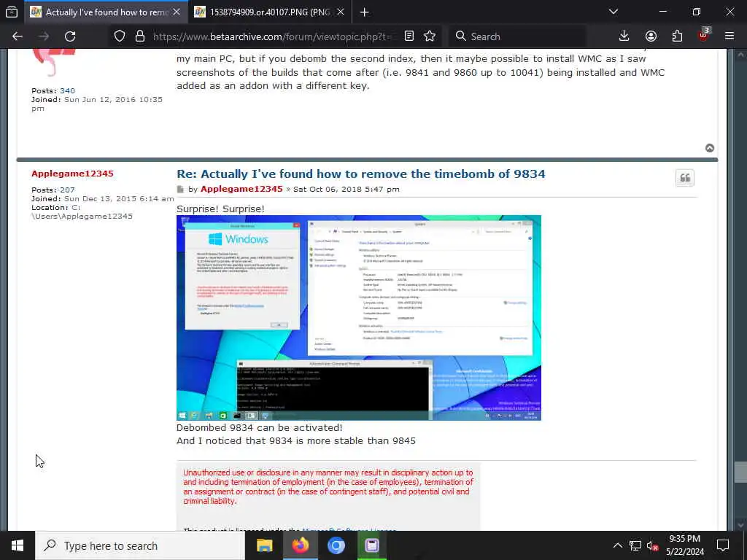Show site security padlock info
Image resolution: width=747 pixels, height=560 pixels.
click(x=139, y=36)
